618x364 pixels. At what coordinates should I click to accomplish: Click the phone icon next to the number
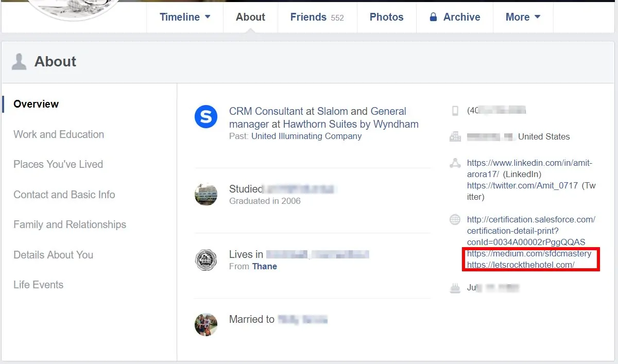(455, 110)
